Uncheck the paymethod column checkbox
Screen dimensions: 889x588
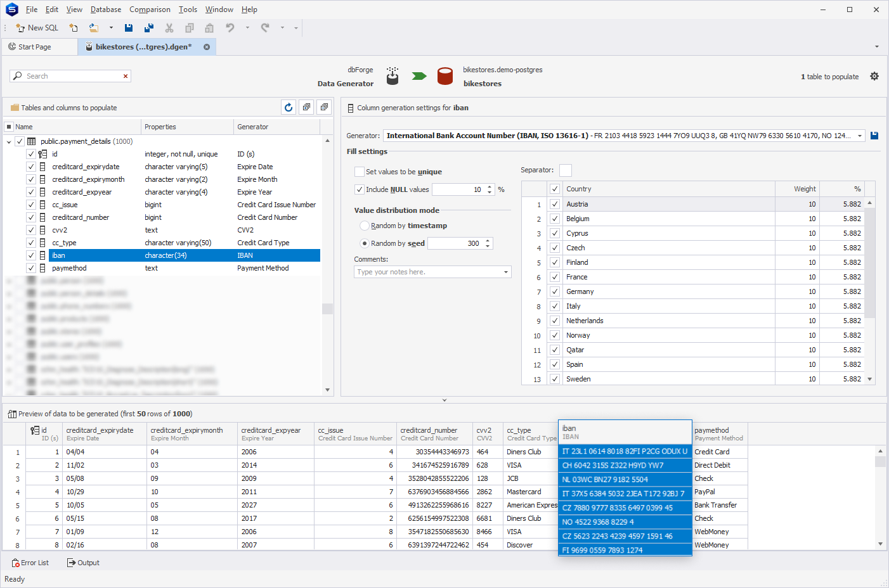(30, 268)
